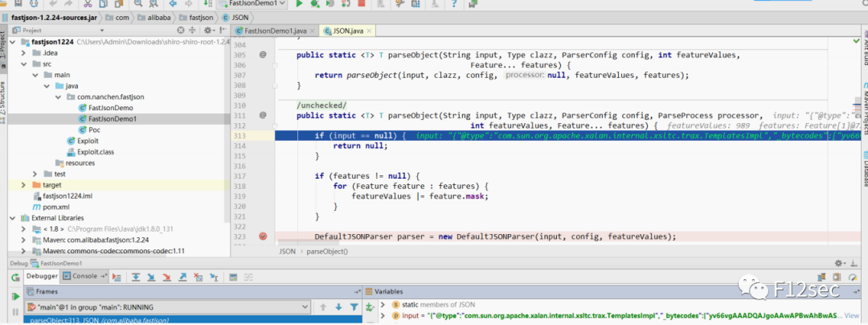Screen dimensions: 868x325
Task: Click the Copy icon in top toolbar
Action: (x=103, y=4)
